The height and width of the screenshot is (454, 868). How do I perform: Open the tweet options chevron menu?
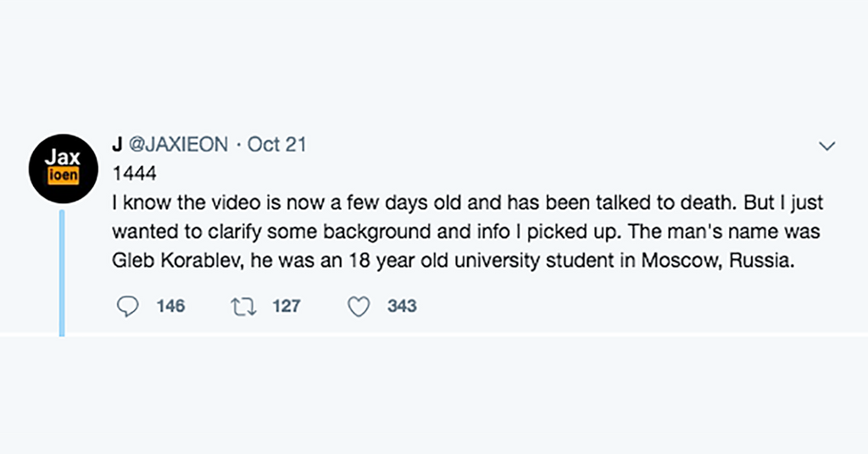click(x=826, y=147)
